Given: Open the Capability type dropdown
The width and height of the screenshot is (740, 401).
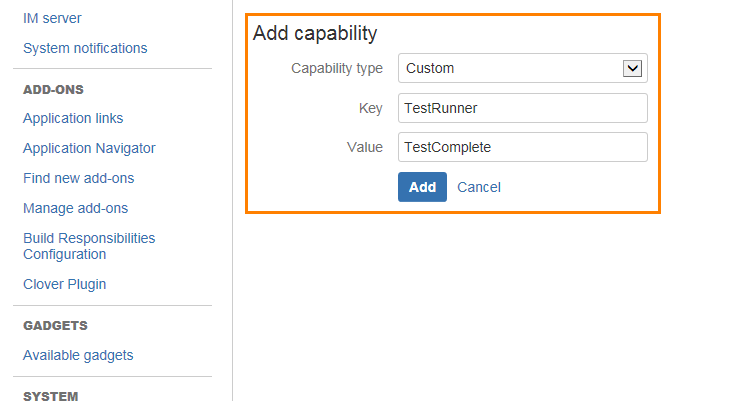Looking at the screenshot, I should click(x=510, y=68).
